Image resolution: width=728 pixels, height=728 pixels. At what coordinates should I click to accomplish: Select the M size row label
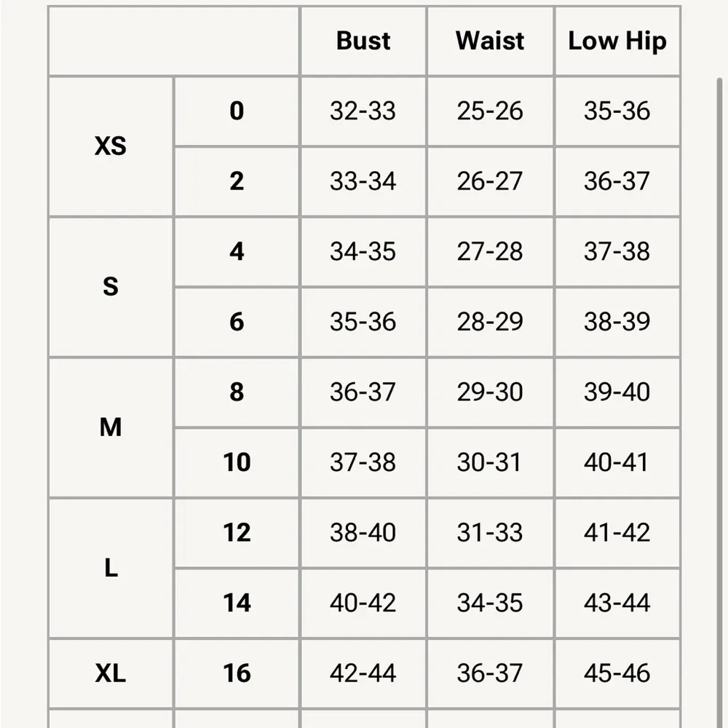(111, 427)
